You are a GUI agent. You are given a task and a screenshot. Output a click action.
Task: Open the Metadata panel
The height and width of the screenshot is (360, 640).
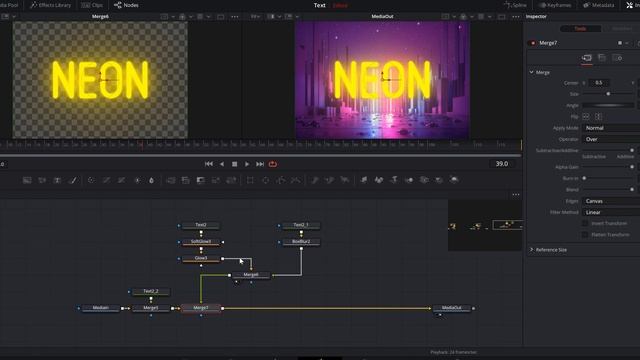pos(599,5)
